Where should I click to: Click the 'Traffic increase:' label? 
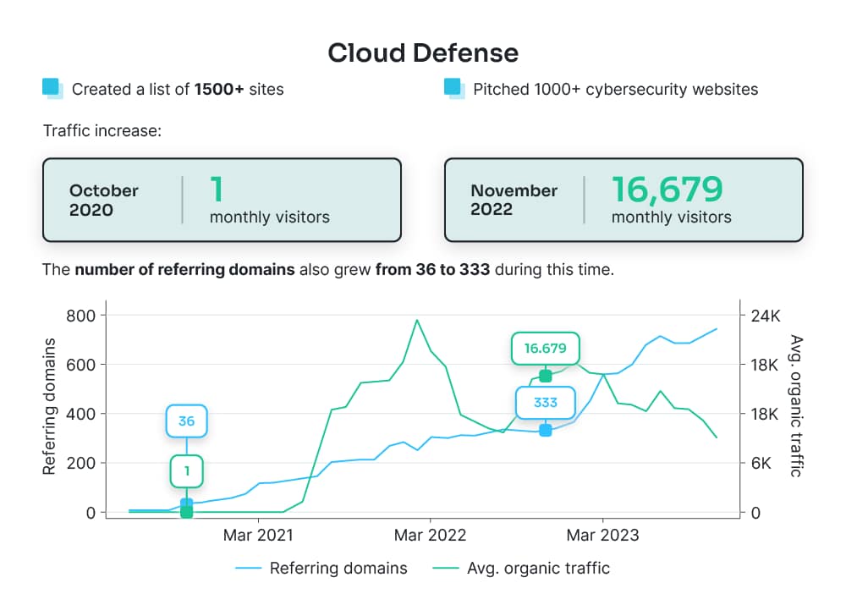click(102, 131)
